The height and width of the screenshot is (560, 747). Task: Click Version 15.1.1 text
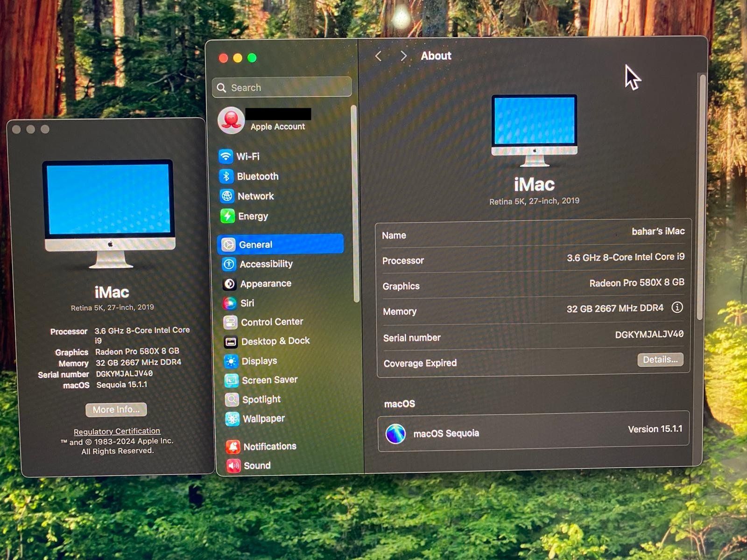coord(655,429)
